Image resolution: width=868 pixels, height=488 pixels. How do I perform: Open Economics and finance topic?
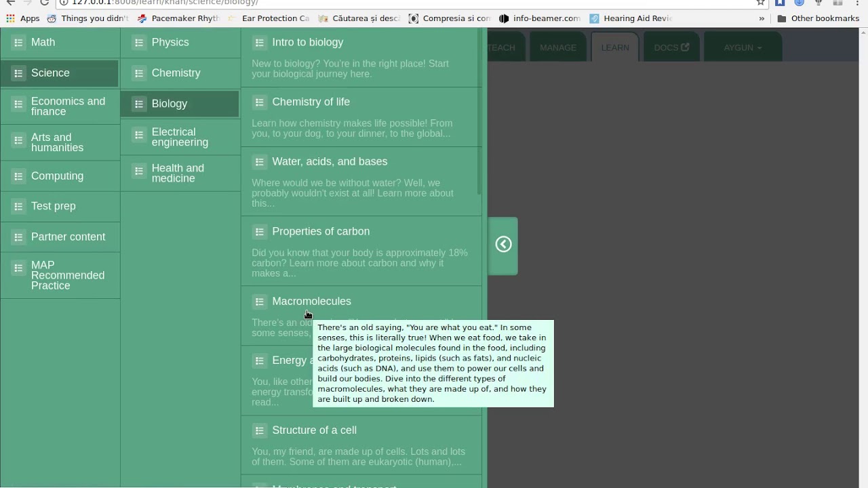[x=60, y=106]
